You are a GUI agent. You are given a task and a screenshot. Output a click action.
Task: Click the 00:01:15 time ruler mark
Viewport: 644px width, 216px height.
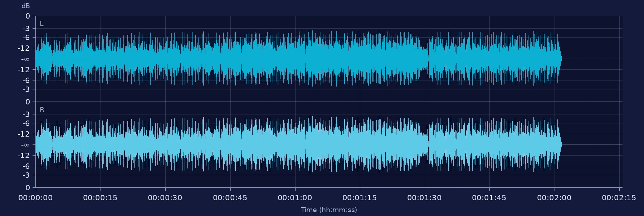360,198
